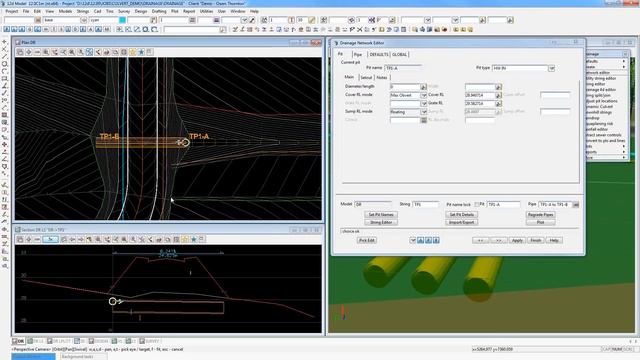Click 'Dynamic Culvert' in the Drainage side menu
This screenshot has width=640, height=360.
[x=600, y=107]
